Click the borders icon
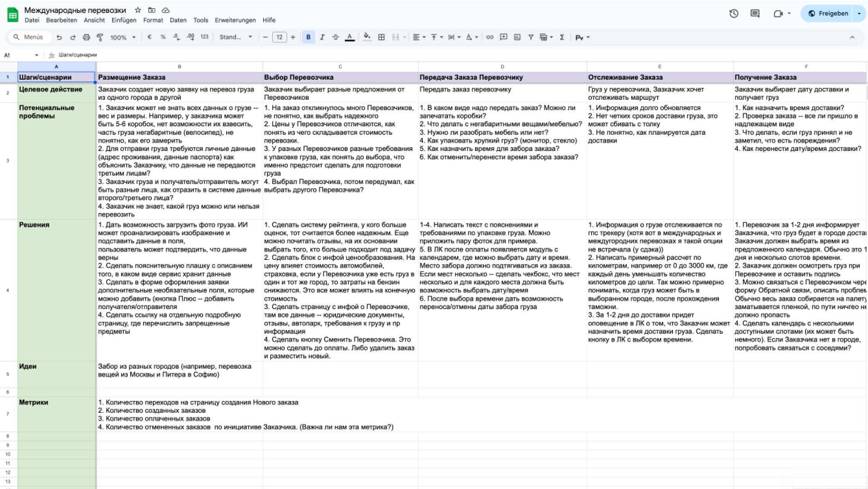The height and width of the screenshot is (489, 868). tap(381, 37)
